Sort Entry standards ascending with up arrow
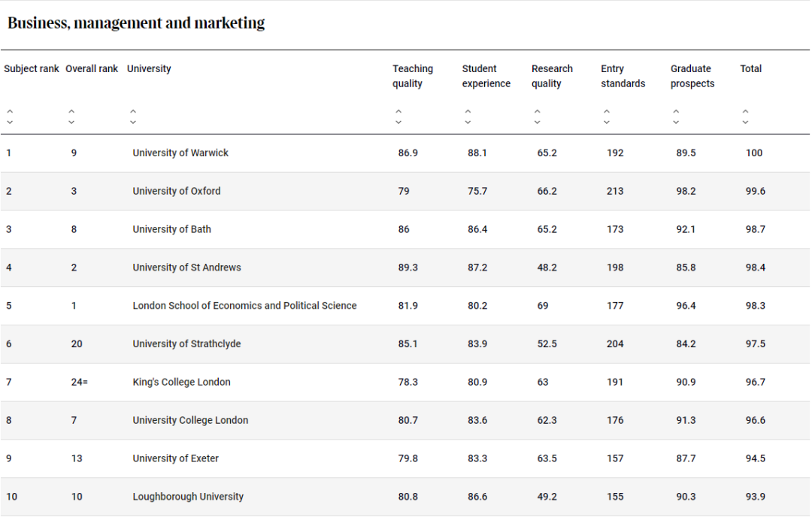This screenshot has height=517, width=812. tap(607, 112)
